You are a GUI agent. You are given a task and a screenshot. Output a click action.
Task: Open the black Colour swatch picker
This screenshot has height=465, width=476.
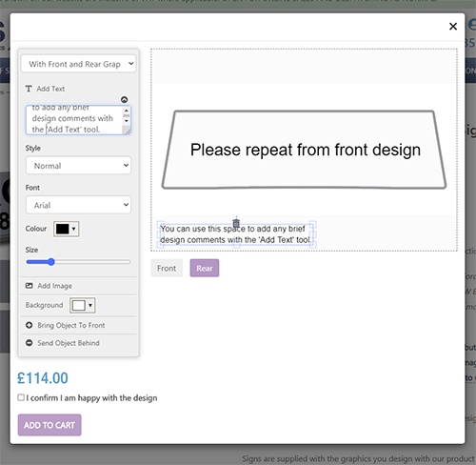(x=66, y=229)
